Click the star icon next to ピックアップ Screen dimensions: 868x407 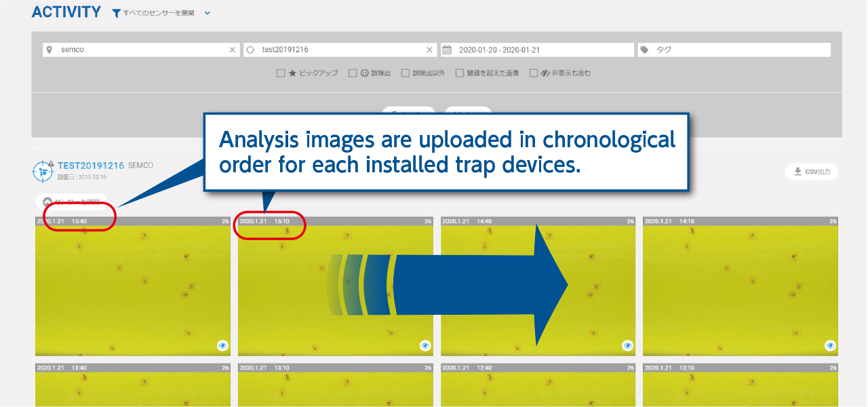tap(293, 73)
